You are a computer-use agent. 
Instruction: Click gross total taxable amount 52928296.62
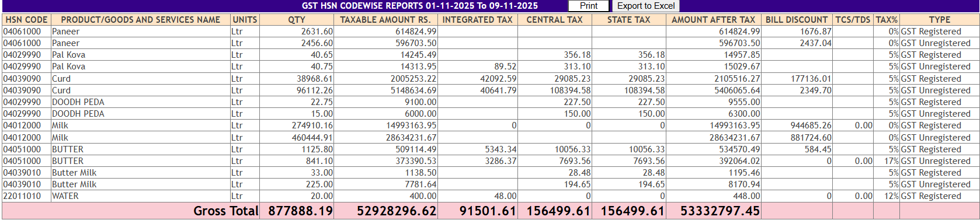coord(397,211)
